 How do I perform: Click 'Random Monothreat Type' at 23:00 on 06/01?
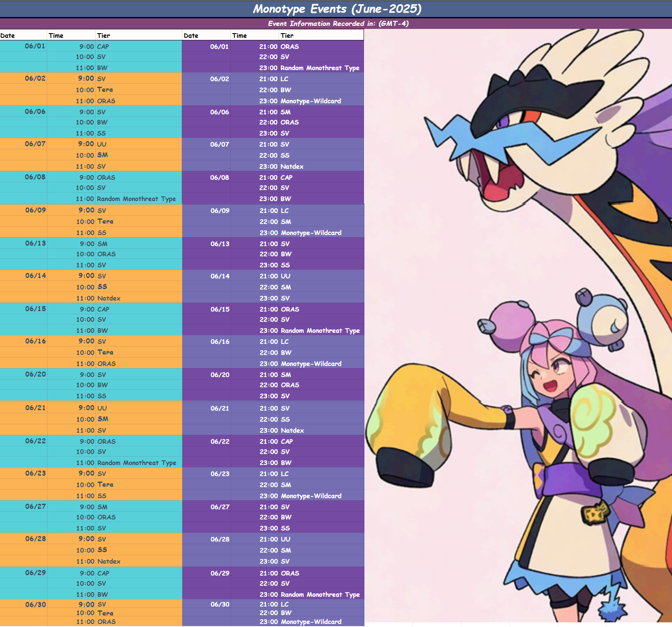[x=320, y=68]
